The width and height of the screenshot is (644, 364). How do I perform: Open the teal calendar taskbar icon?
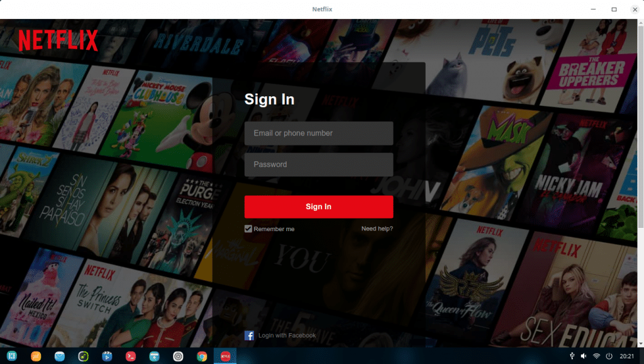point(155,356)
